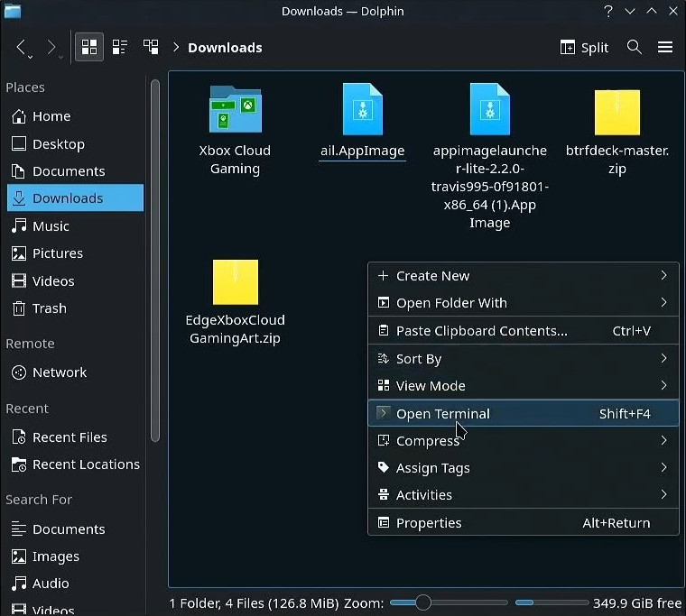
Task: Expand the Activities submenu
Action: [x=524, y=495]
